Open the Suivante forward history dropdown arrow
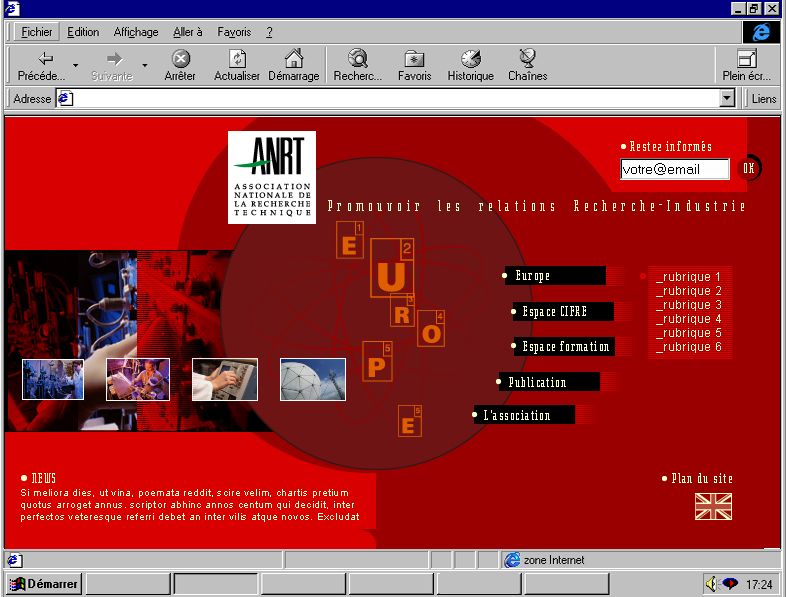 [144, 66]
